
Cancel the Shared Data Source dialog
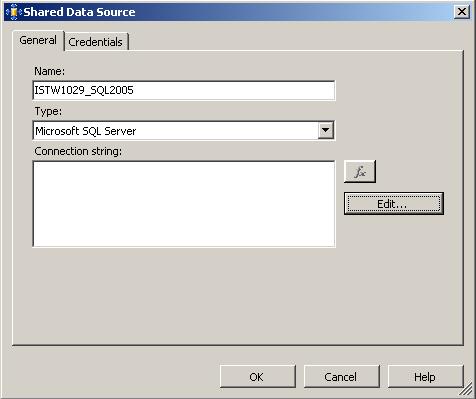coord(342,377)
